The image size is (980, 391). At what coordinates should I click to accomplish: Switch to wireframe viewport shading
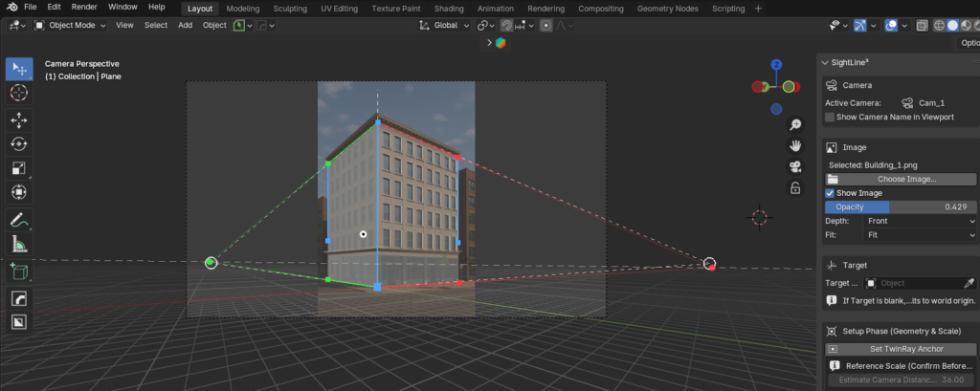click(939, 26)
